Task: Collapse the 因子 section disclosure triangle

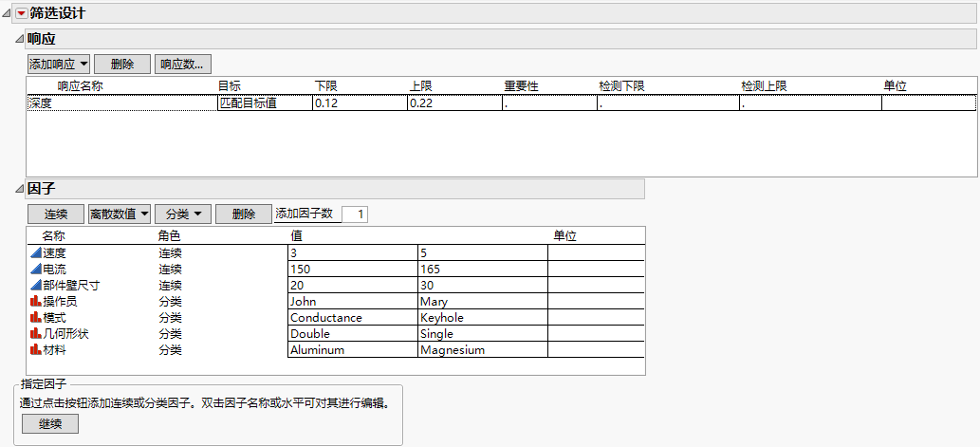Action: 19,188
